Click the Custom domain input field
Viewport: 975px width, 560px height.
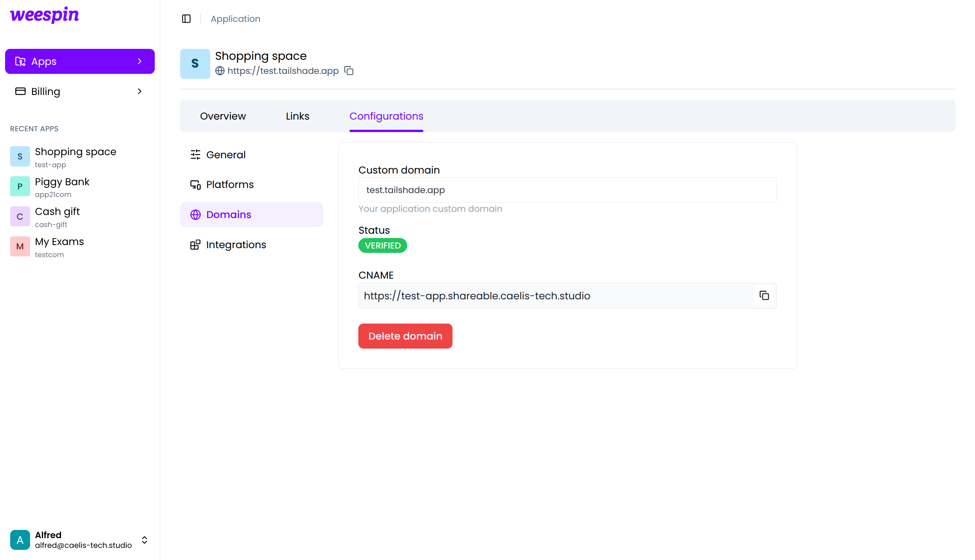(567, 190)
